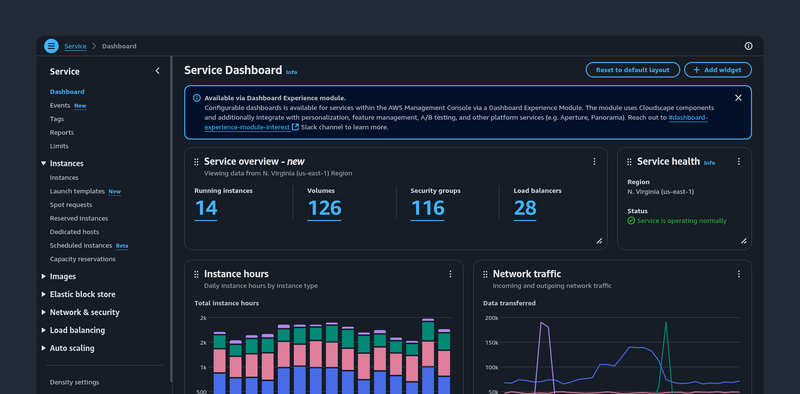This screenshot has width=800, height=394.
Task: Dismiss the Dashboard Experience module banner
Action: tap(738, 98)
